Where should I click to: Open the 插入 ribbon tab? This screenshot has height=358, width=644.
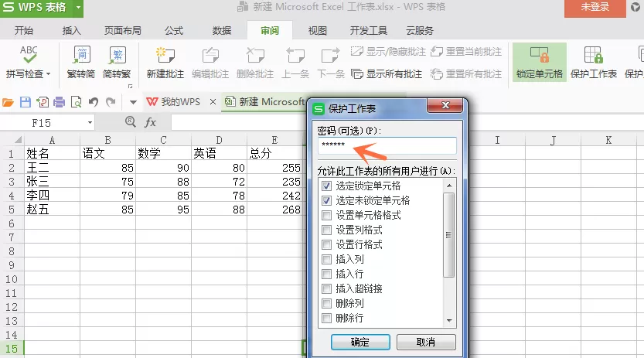pyautogui.click(x=71, y=31)
